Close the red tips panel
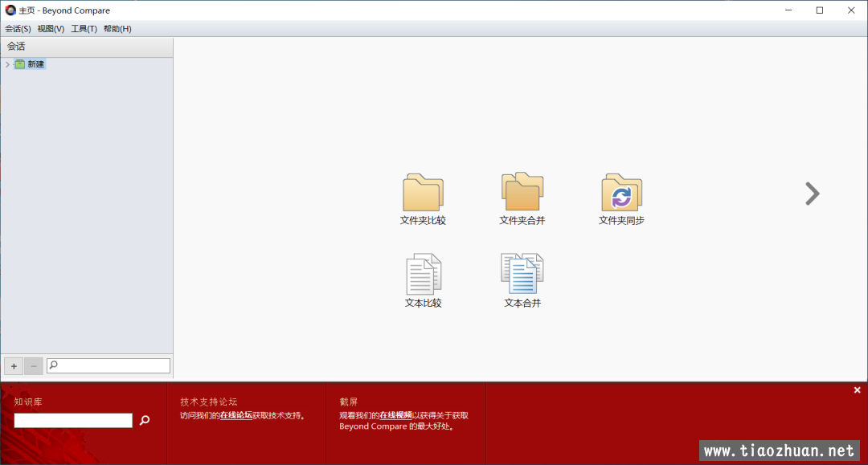The image size is (868, 465). click(857, 390)
